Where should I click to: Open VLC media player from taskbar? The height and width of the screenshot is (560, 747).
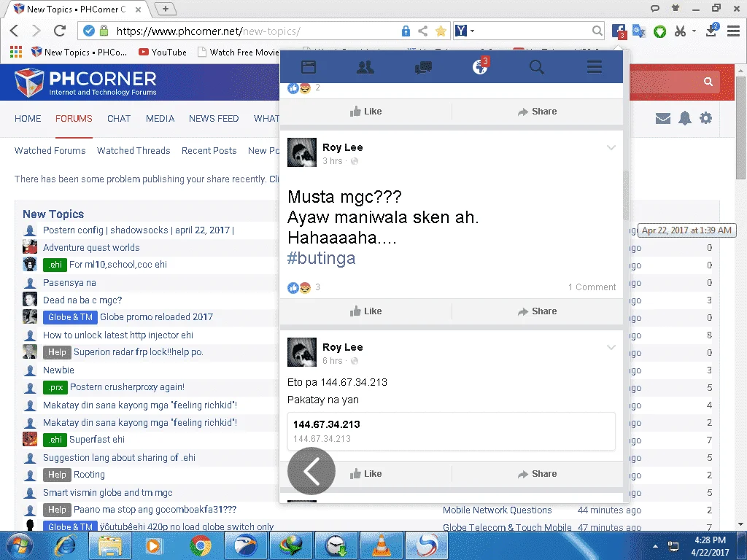381,545
